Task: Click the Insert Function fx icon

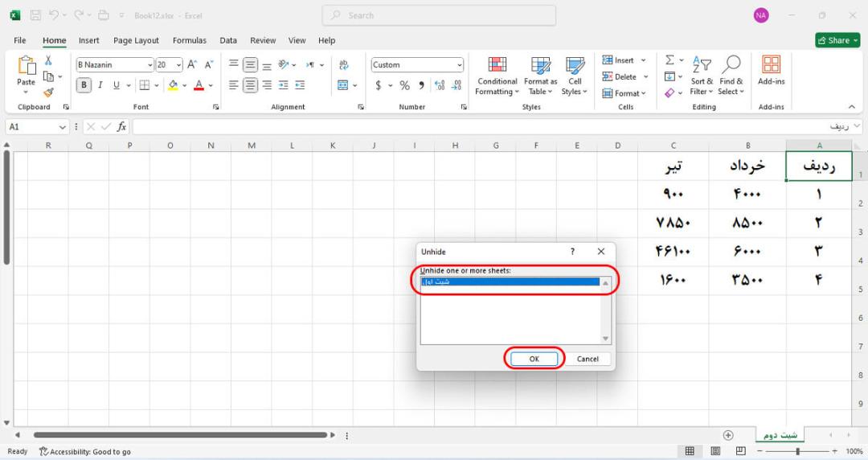Action: 121,127
